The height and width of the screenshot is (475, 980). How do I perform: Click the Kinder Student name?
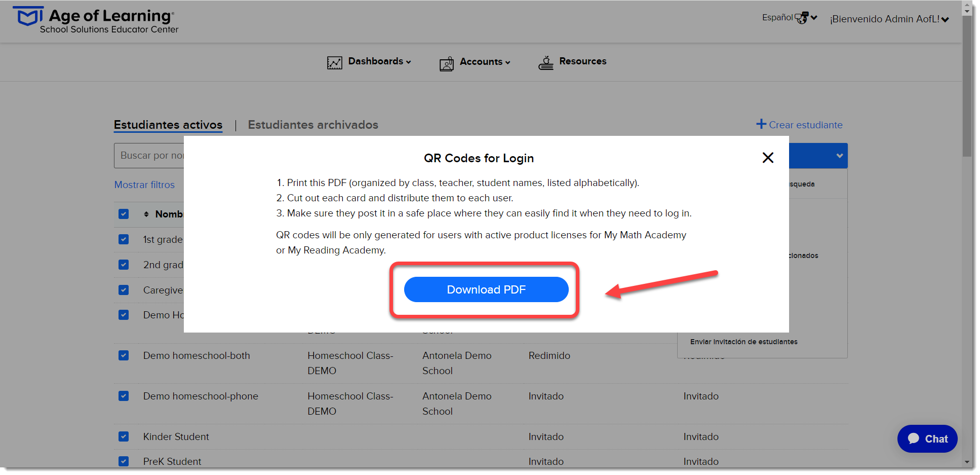pos(176,436)
